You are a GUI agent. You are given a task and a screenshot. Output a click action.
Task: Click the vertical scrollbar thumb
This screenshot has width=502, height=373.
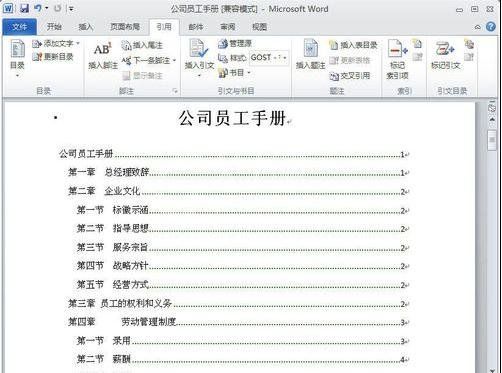tap(492, 140)
